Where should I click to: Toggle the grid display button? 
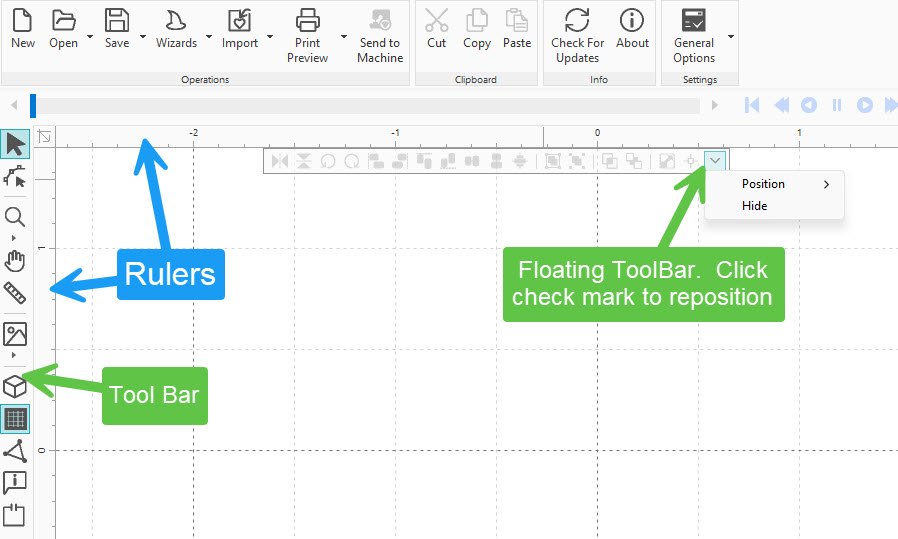pyautogui.click(x=15, y=419)
